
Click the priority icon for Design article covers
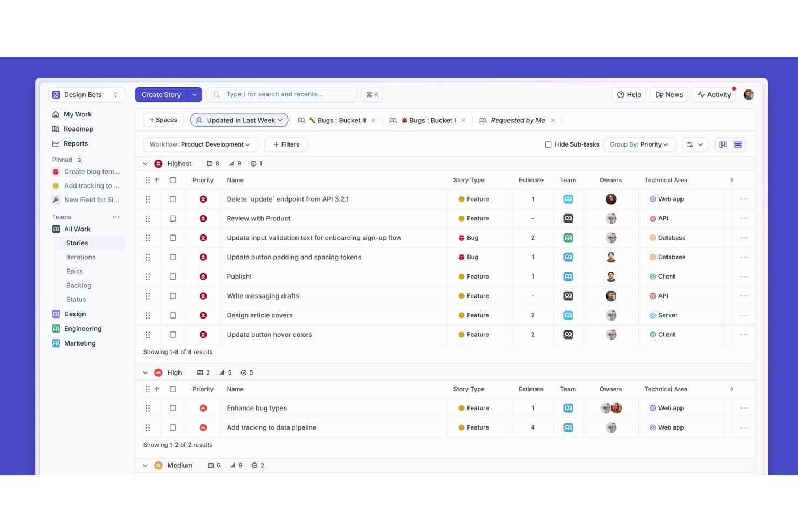[x=203, y=315]
